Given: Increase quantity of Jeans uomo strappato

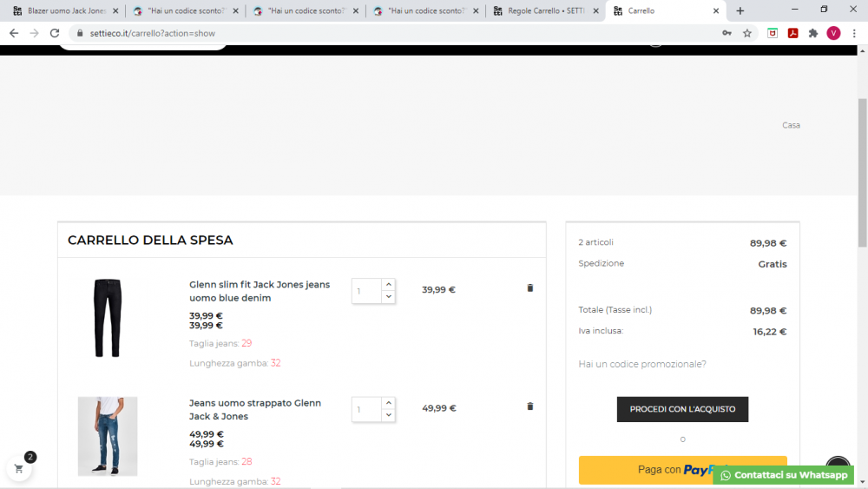Looking at the screenshot, I should click(389, 403).
